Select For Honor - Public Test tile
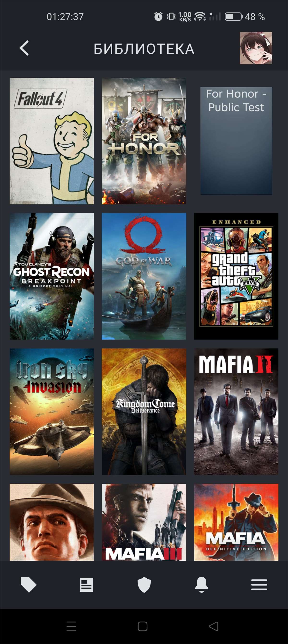Image resolution: width=288 pixels, height=644 pixels. 236,141
